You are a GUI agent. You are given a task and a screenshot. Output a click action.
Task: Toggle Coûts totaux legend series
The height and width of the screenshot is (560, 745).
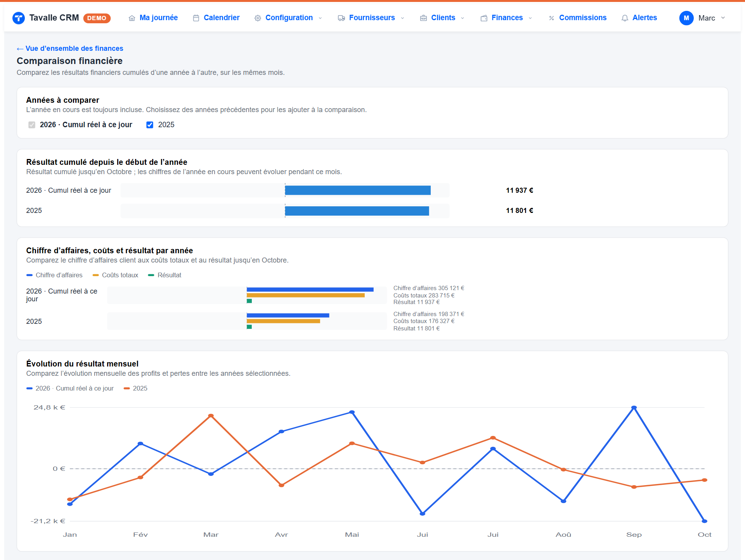coord(115,275)
